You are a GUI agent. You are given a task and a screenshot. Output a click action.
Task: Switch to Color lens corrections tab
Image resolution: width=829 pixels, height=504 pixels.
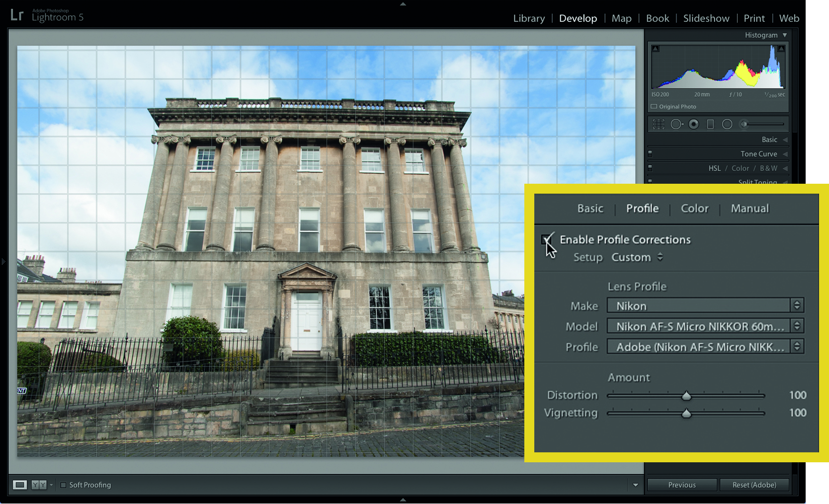pos(695,209)
